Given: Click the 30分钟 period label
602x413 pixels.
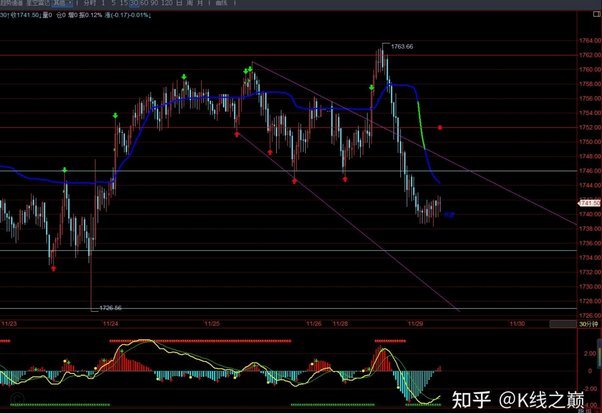Looking at the screenshot, I should point(589,324).
